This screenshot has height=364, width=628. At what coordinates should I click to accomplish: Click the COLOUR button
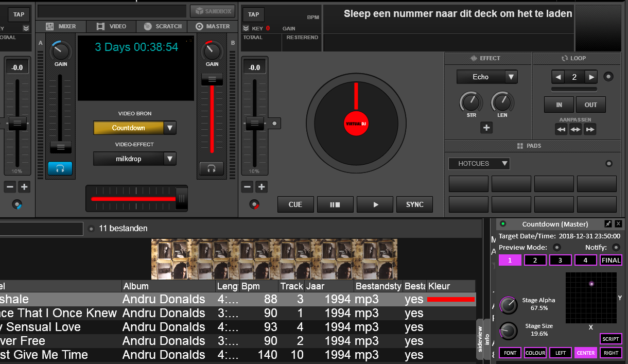[x=535, y=353]
